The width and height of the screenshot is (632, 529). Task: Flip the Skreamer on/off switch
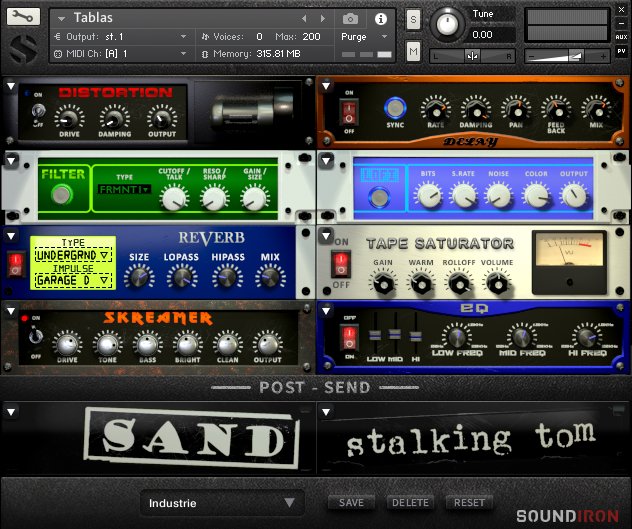36,335
